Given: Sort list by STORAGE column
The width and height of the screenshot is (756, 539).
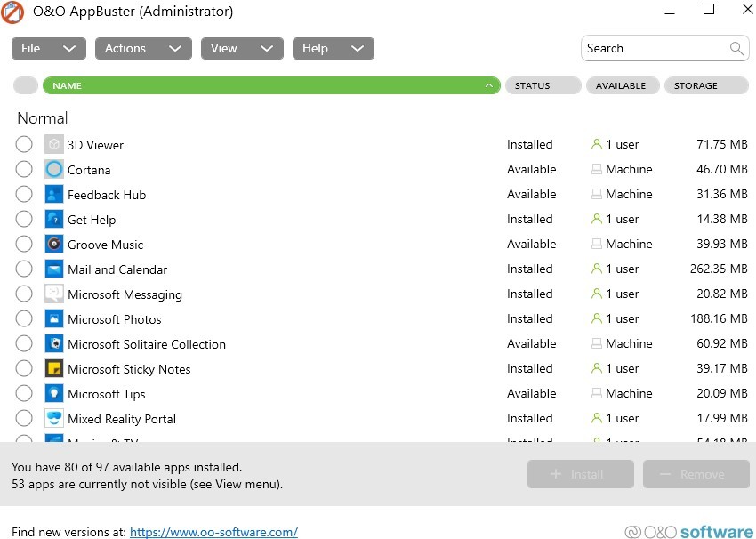Looking at the screenshot, I should [706, 85].
